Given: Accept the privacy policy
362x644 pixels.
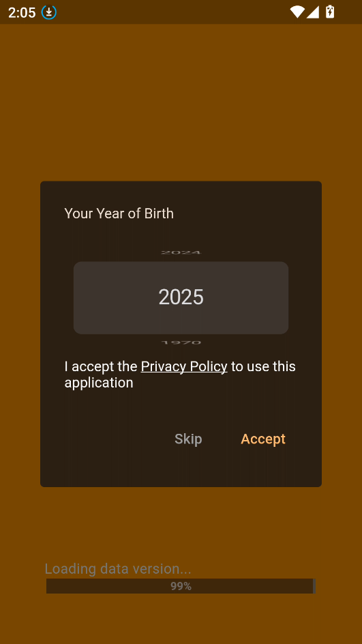Looking at the screenshot, I should pos(263,439).
